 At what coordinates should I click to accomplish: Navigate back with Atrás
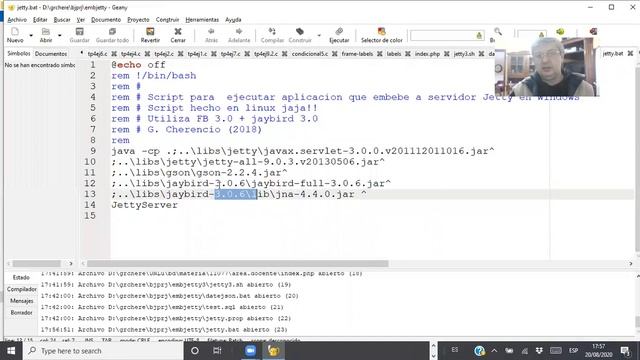pos(211,35)
